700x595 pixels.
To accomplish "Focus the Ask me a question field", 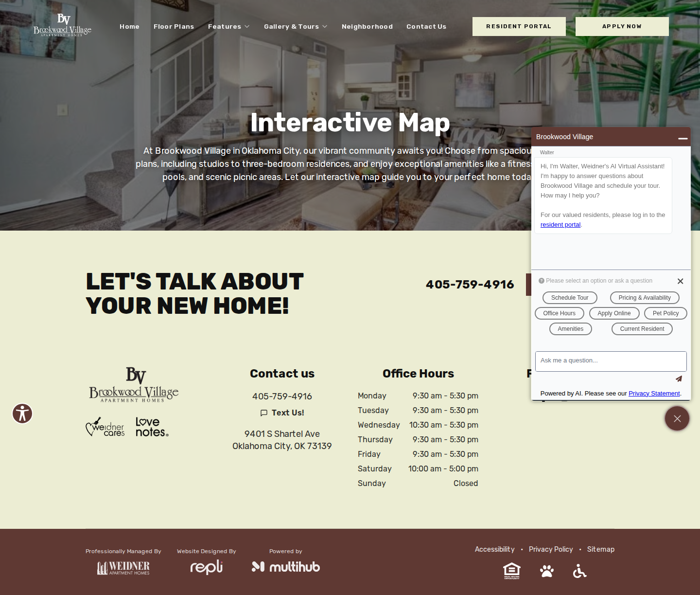I will (611, 361).
